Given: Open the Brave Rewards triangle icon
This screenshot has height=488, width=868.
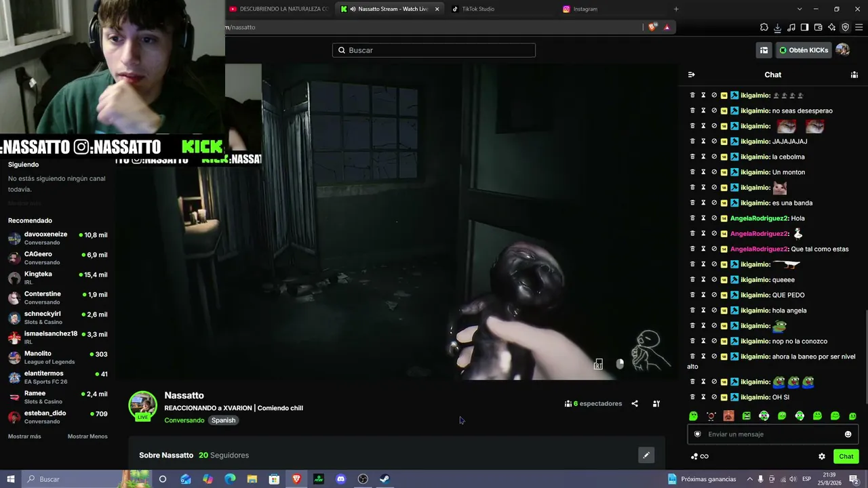Looking at the screenshot, I should click(667, 27).
